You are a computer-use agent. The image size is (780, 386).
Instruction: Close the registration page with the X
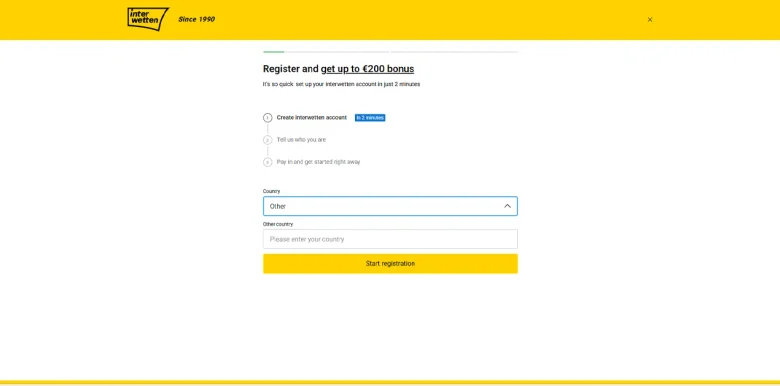pyautogui.click(x=650, y=20)
